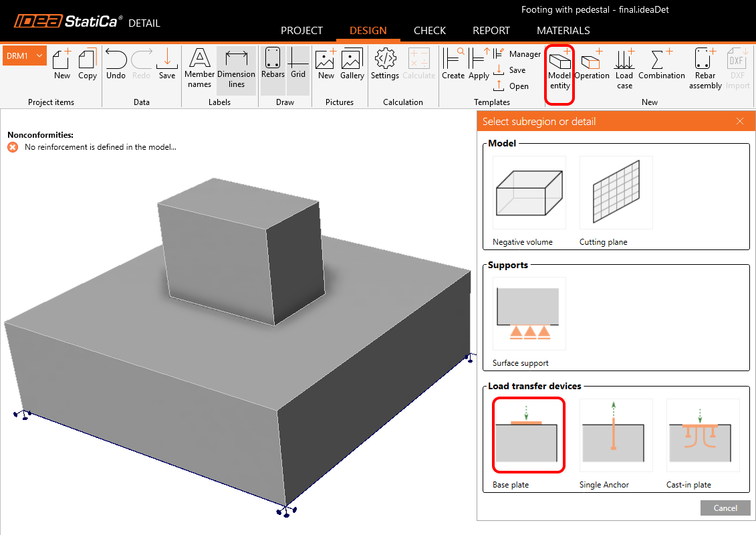
Task: Open the template Manager
Action: click(517, 54)
